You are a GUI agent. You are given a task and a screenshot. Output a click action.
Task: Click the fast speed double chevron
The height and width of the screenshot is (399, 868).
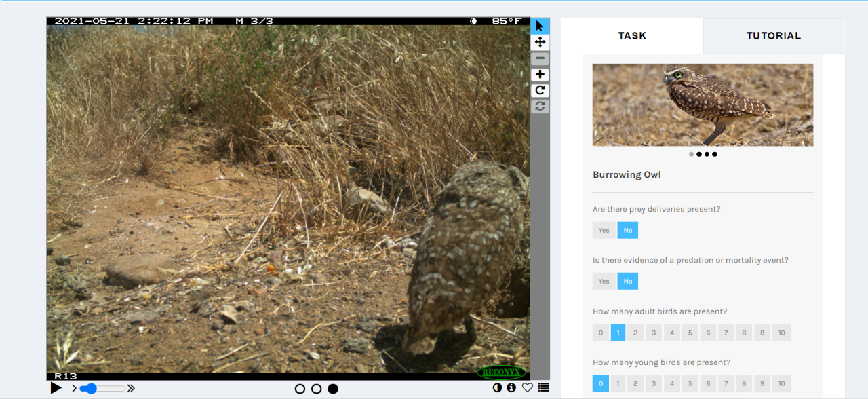pos(131,388)
